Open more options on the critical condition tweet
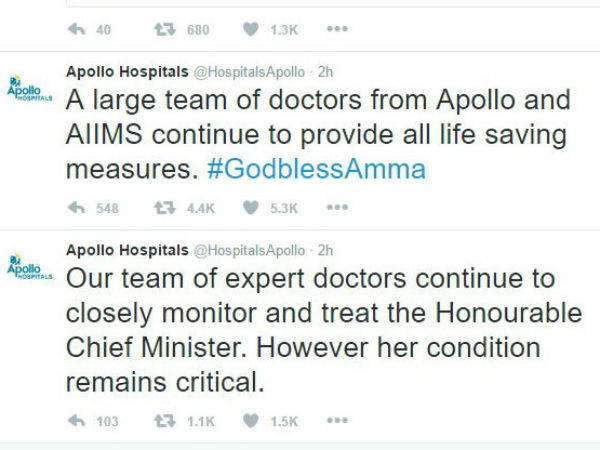 tap(337, 420)
